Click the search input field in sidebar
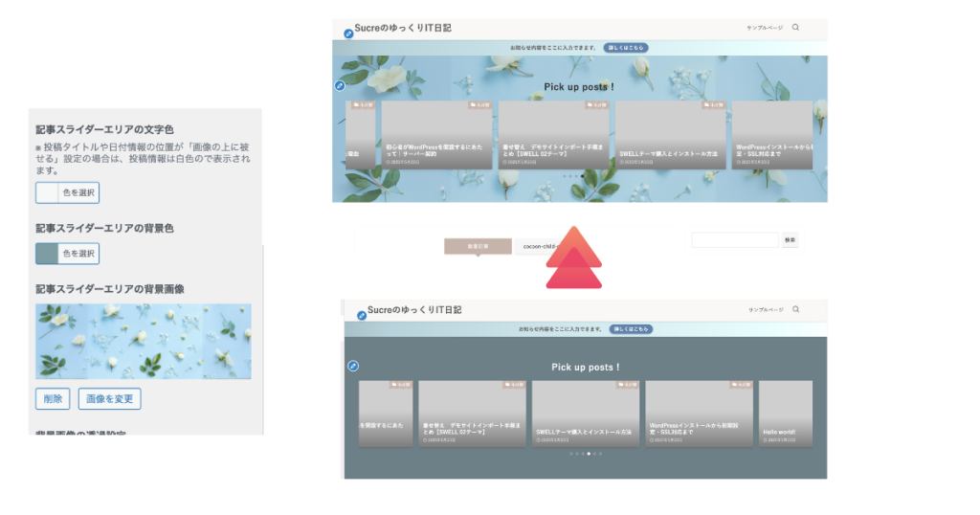 click(x=735, y=239)
